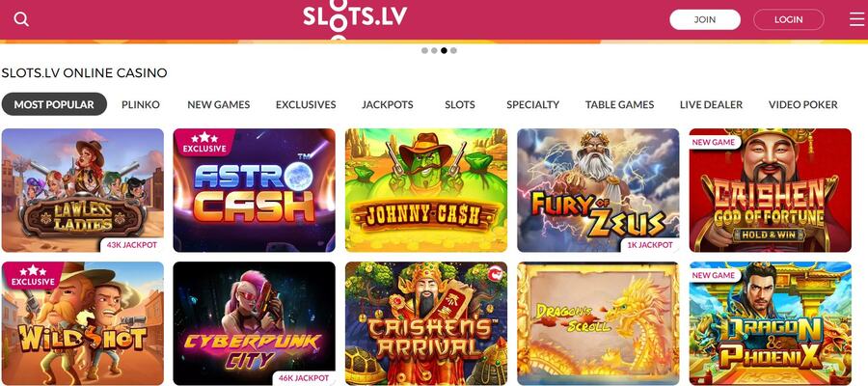Open Caishen God of Fortune game
Image resolution: width=868 pixels, height=386 pixels.
770,190
